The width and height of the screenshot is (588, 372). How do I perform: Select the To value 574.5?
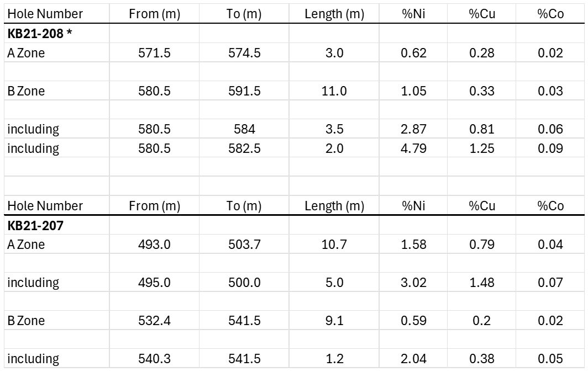click(x=244, y=53)
